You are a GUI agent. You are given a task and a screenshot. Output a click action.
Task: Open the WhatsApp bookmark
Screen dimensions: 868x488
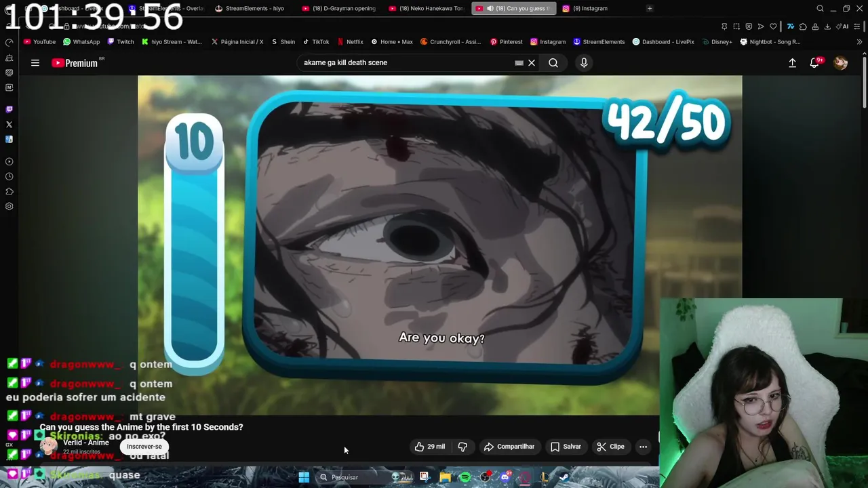(81, 41)
